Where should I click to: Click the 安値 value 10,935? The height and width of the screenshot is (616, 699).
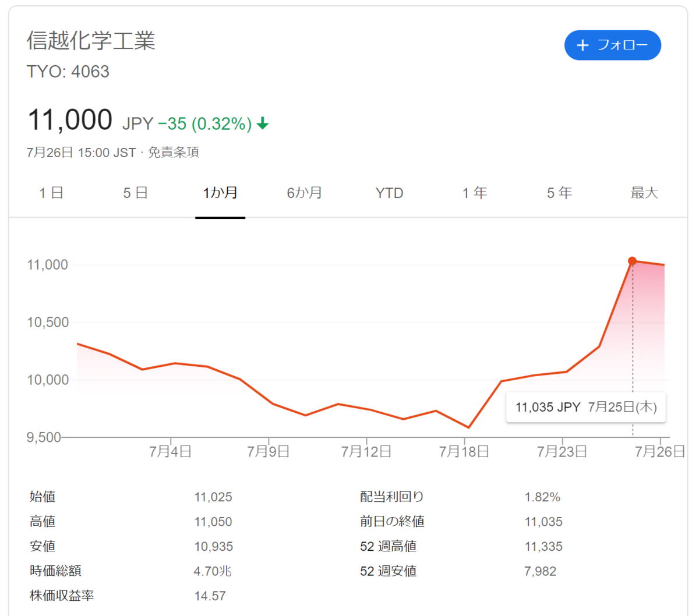[x=214, y=547]
